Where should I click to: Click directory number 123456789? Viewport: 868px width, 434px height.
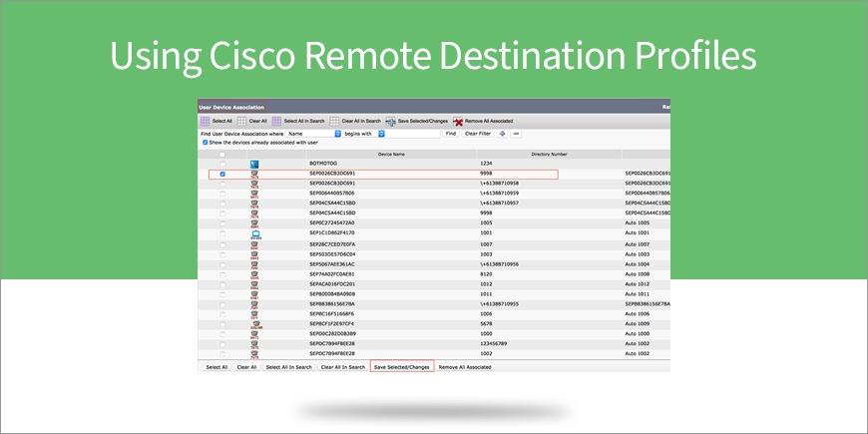pyautogui.click(x=493, y=344)
